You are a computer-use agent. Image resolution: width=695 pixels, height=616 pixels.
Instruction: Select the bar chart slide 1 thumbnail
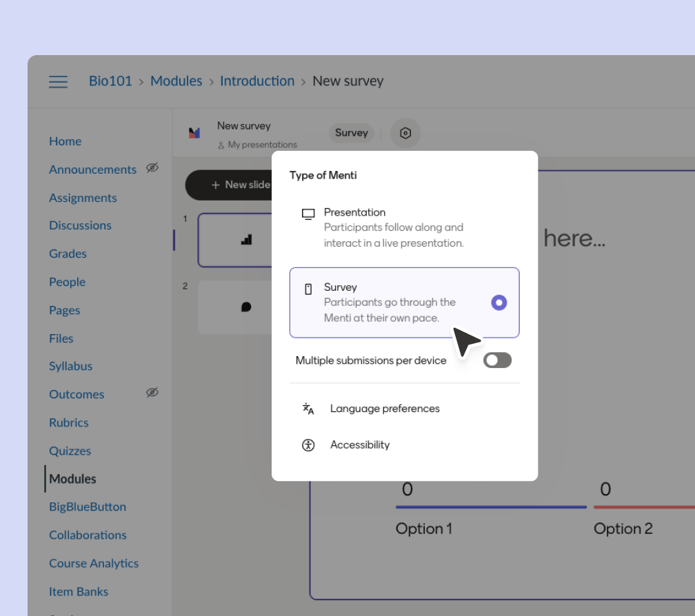click(x=236, y=240)
